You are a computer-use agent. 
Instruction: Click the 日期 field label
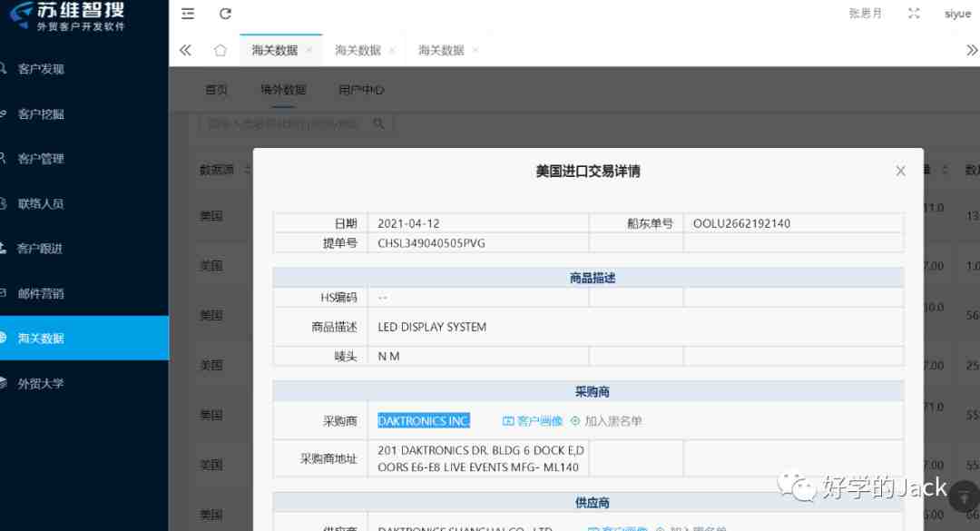point(346,223)
